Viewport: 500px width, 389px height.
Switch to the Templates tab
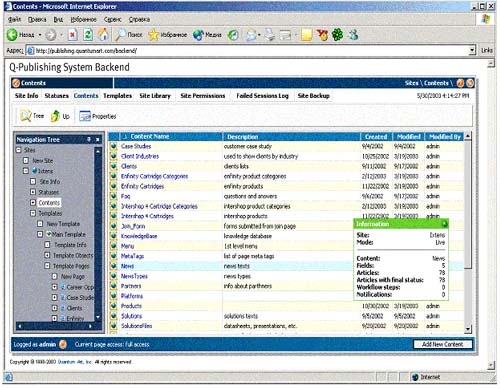tap(117, 96)
